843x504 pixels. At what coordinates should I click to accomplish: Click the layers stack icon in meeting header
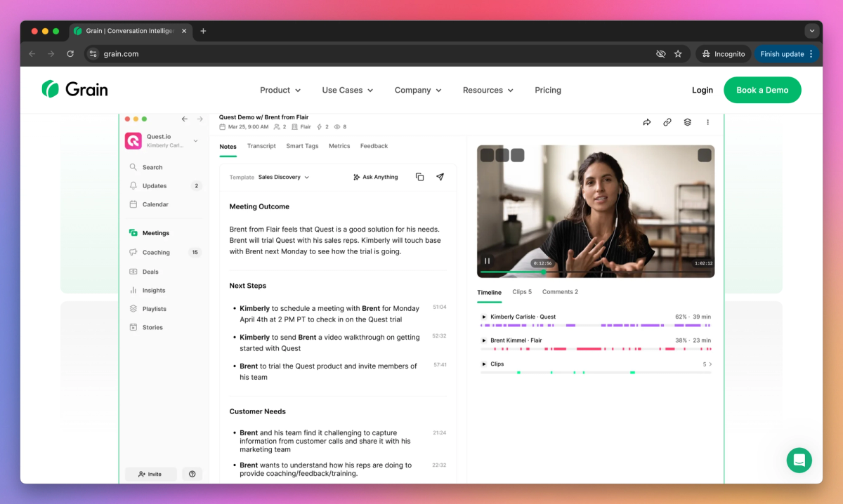pyautogui.click(x=688, y=122)
